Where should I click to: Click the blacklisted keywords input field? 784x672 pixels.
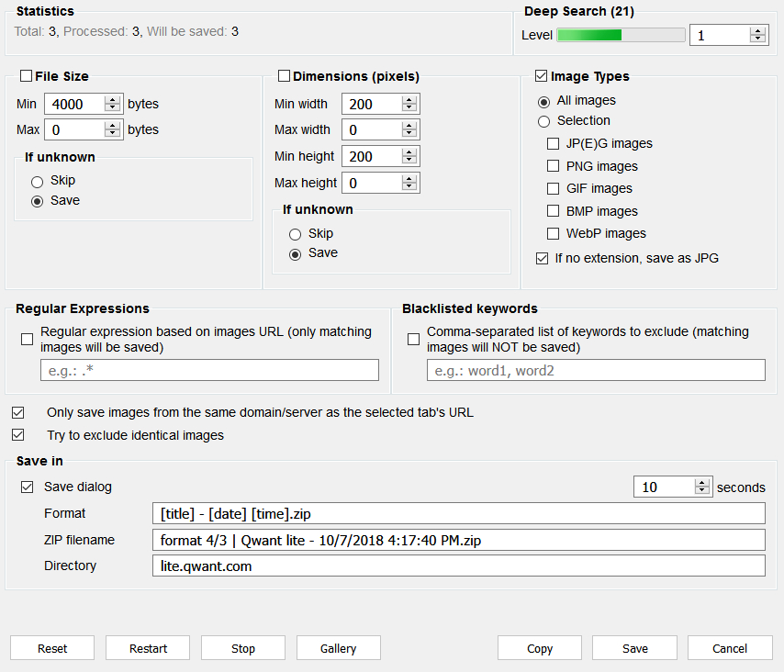point(596,370)
